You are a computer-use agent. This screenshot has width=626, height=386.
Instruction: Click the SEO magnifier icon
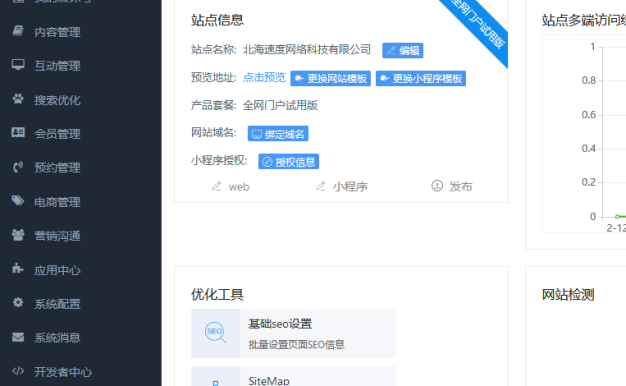tap(216, 332)
